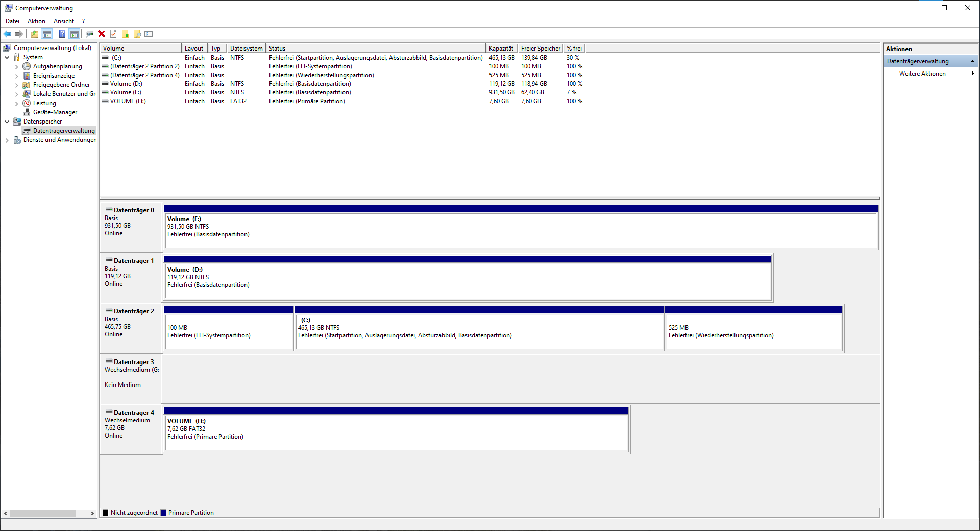Image resolution: width=980 pixels, height=531 pixels.
Task: Open the Datei menu
Action: pyautogui.click(x=12, y=21)
